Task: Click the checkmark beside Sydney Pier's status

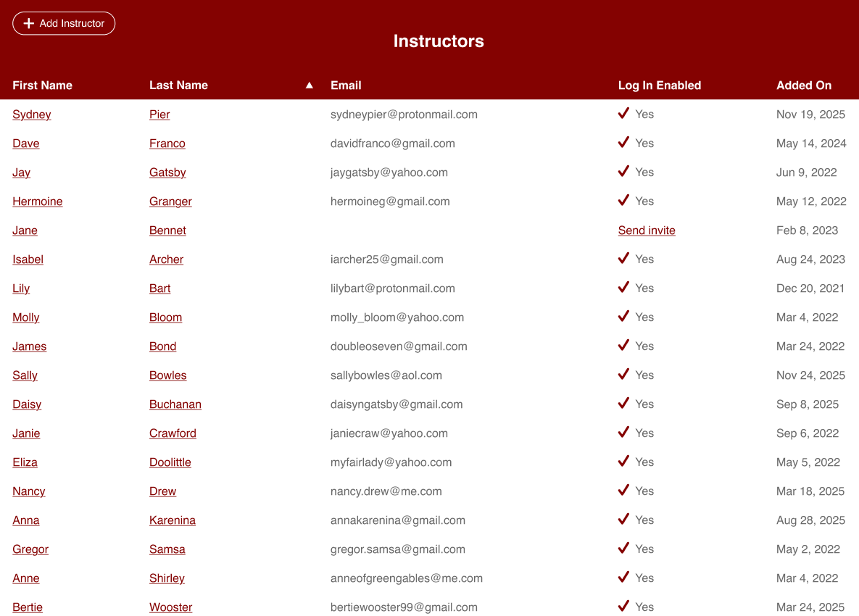Action: pos(623,114)
